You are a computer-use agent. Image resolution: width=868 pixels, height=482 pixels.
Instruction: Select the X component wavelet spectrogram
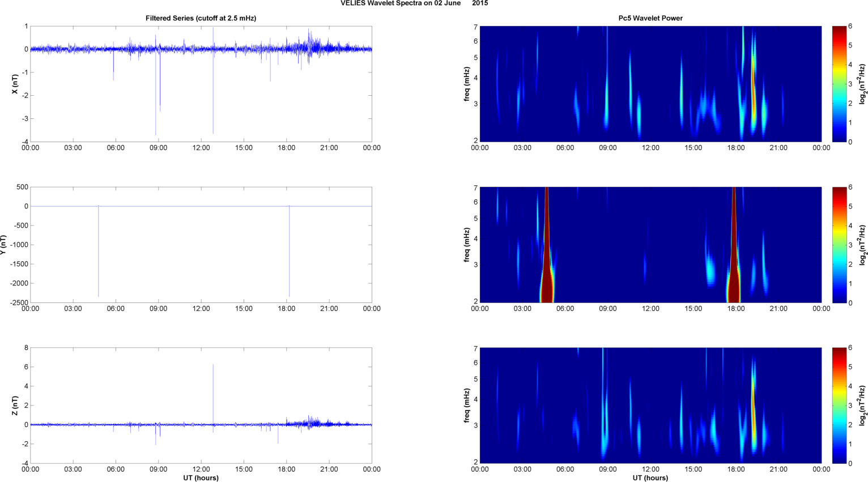pos(650,84)
